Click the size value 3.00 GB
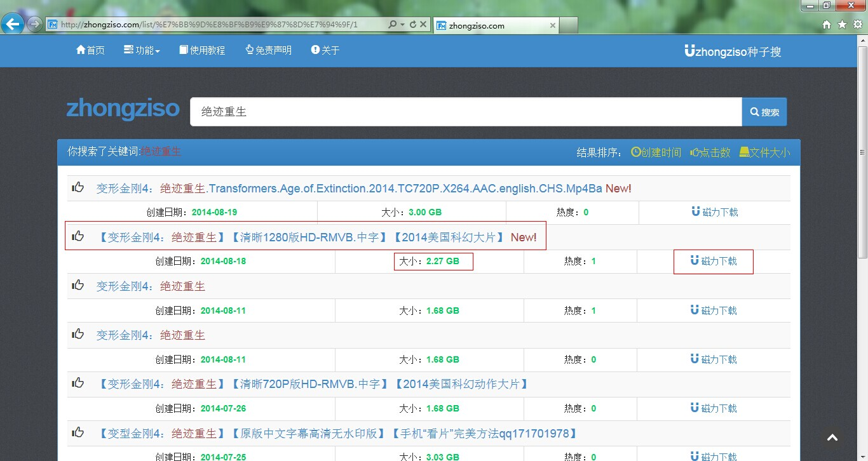Viewport: 868px width, 461px height. [x=425, y=212]
